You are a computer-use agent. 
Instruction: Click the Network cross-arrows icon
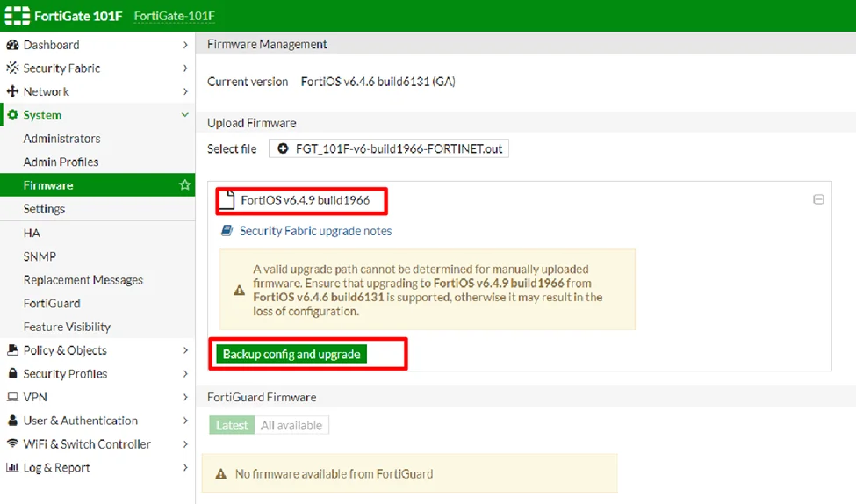[x=12, y=91]
